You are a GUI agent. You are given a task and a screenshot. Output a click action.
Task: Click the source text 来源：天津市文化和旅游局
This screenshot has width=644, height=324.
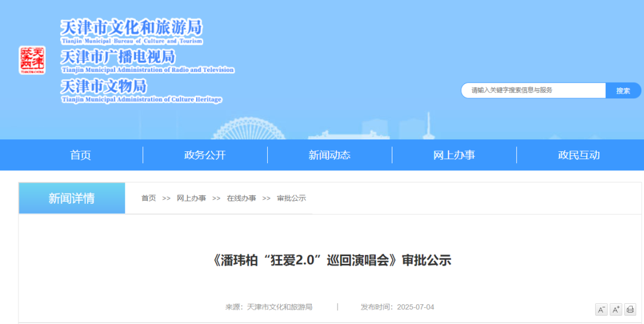pyautogui.click(x=268, y=307)
